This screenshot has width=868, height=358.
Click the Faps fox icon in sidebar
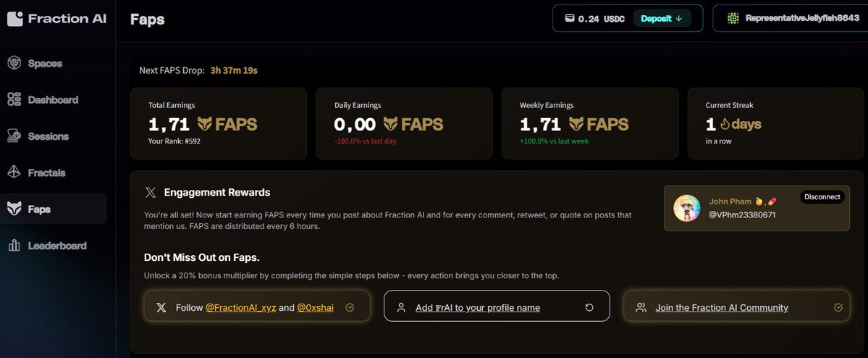click(14, 209)
